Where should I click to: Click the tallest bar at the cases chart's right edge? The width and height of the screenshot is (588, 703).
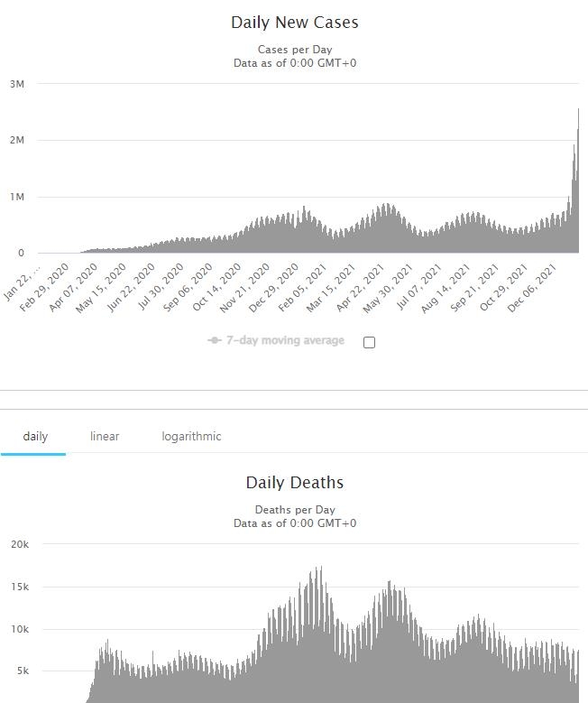[578, 180]
